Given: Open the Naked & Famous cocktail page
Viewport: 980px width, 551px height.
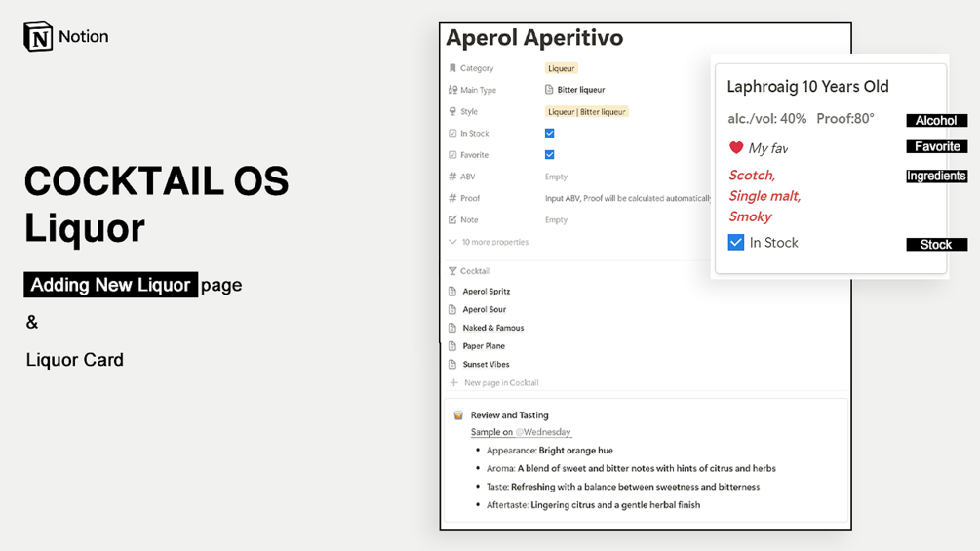Looking at the screenshot, I should click(x=493, y=328).
